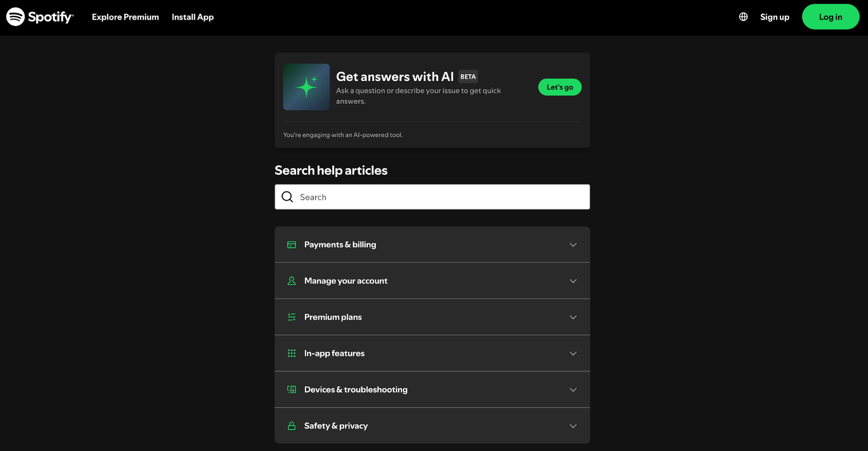Expand the Payments & billing chevron
The image size is (868, 451).
[573, 245]
